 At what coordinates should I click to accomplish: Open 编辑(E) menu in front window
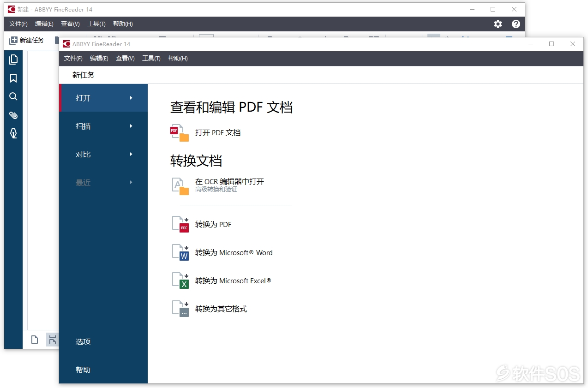coord(99,58)
